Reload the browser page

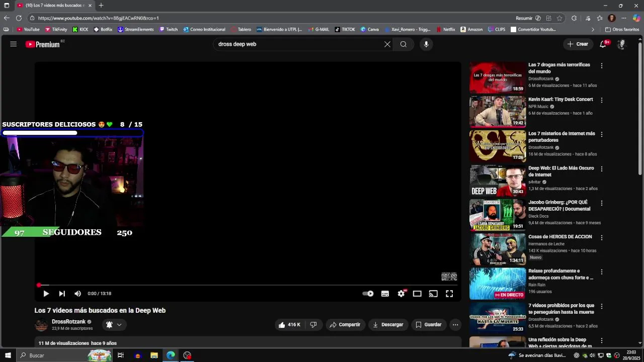[19, 18]
